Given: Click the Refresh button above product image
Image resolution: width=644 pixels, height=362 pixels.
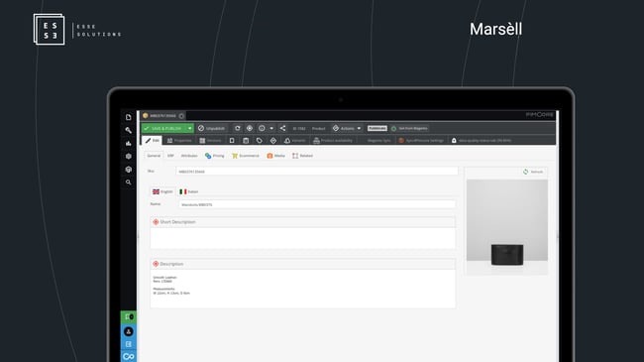Looking at the screenshot, I should point(533,172).
